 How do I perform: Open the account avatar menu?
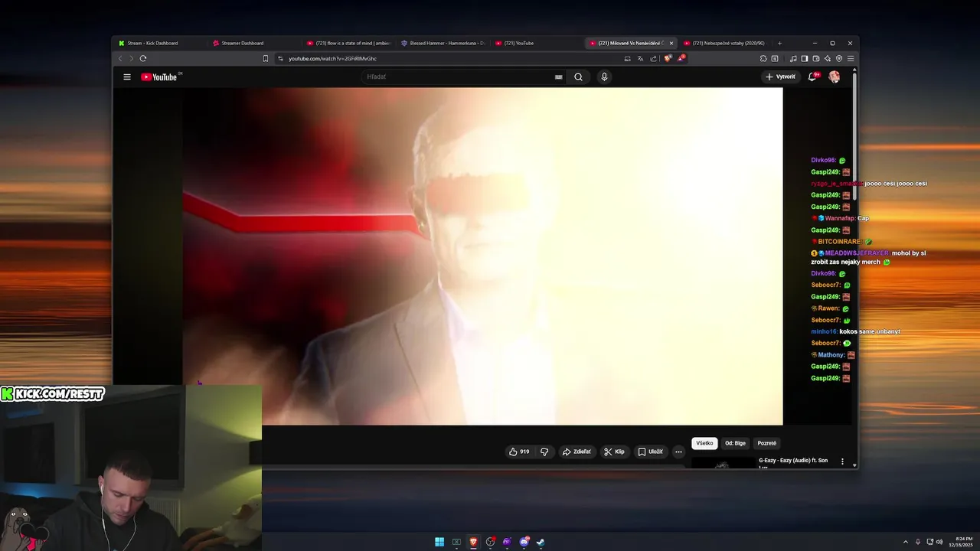pos(835,77)
